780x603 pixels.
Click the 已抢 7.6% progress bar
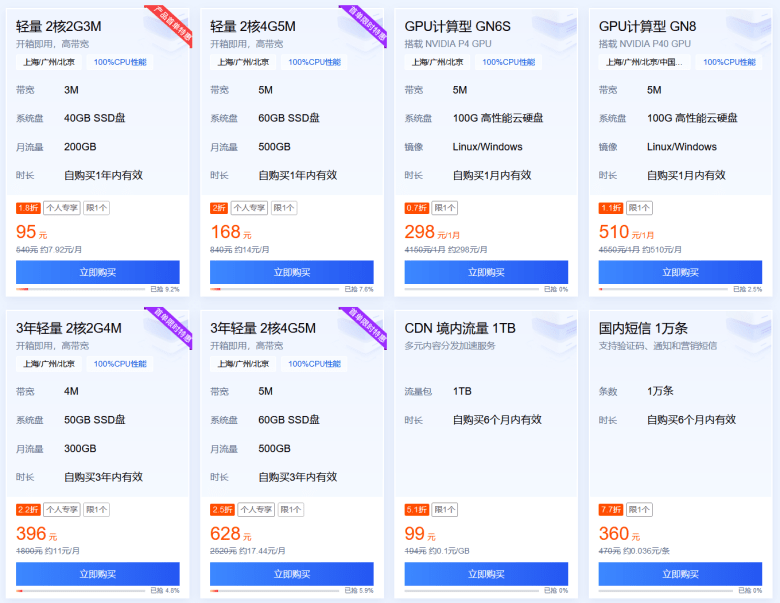click(x=275, y=289)
